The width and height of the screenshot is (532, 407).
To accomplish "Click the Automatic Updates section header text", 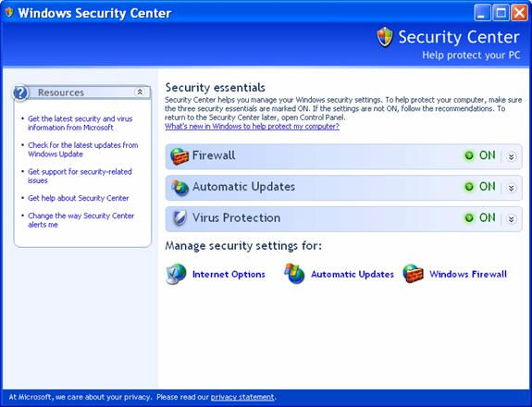I will pyautogui.click(x=243, y=187).
